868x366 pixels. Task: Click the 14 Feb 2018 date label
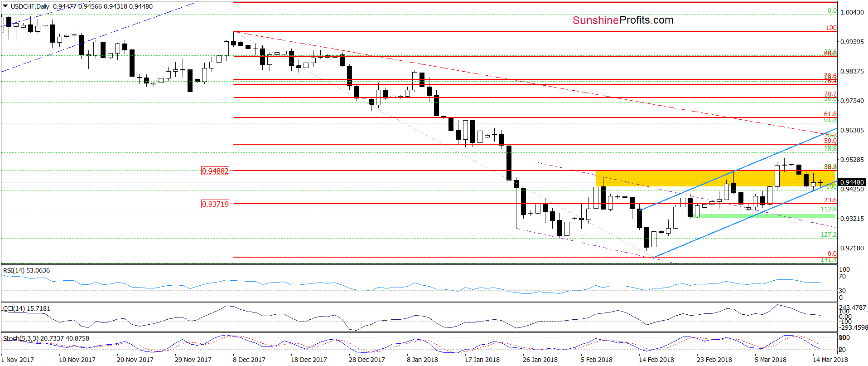tap(656, 360)
